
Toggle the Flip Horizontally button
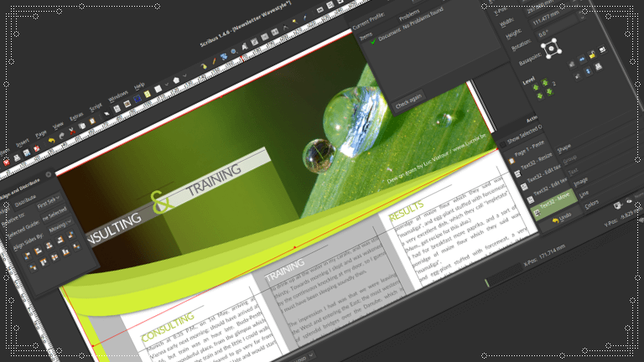[x=582, y=60]
